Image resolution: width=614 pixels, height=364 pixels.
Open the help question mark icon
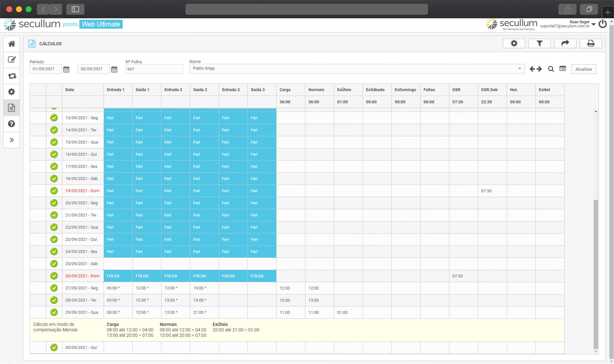click(x=12, y=124)
